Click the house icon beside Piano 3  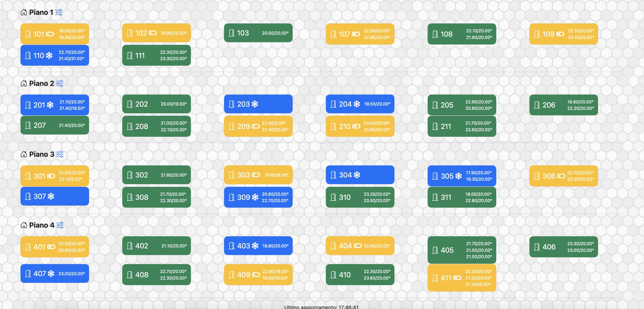[x=24, y=154]
